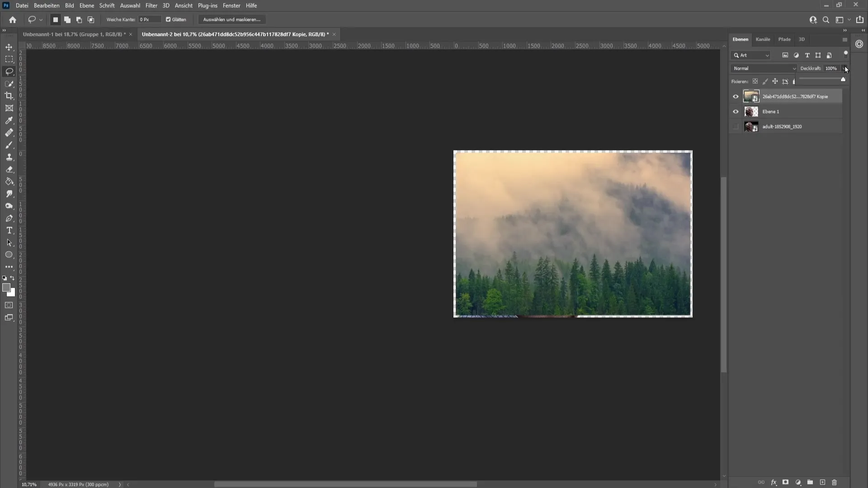Viewport: 868px width, 488px height.
Task: Expand layer filter search field
Action: pos(769,56)
